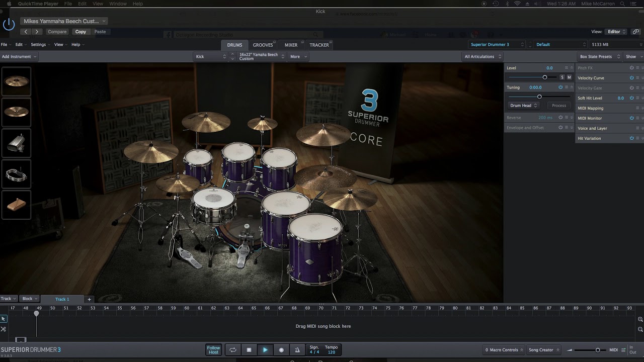Toggle the MIDI Monitor power button

(631, 118)
